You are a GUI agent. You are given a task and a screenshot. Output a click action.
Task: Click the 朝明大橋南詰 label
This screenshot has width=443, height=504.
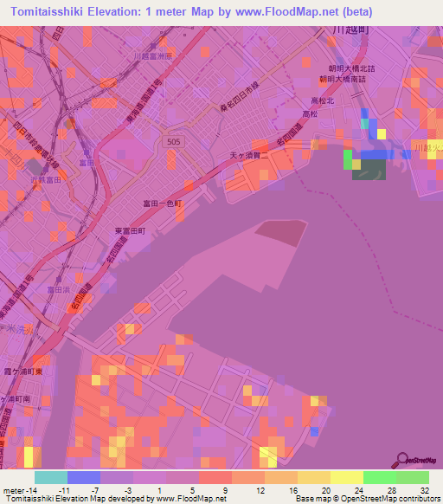tap(343, 79)
